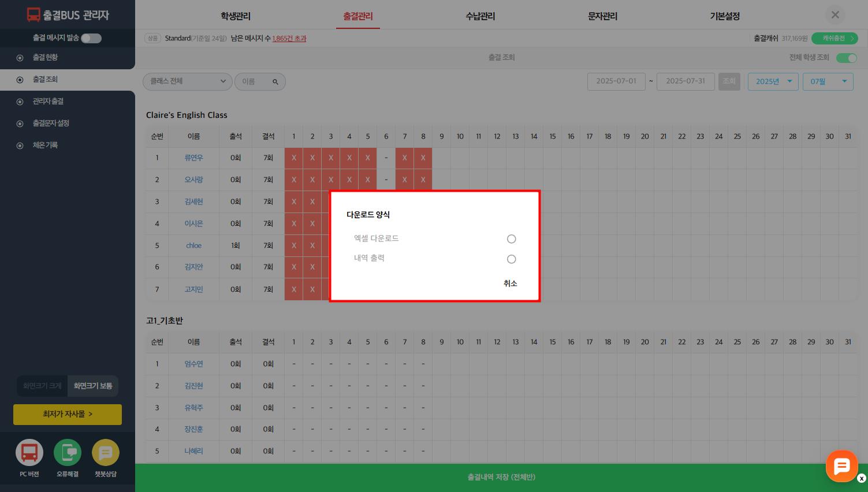Click 취소 to cancel the download dialog
This screenshot has width=868, height=492.
[510, 284]
